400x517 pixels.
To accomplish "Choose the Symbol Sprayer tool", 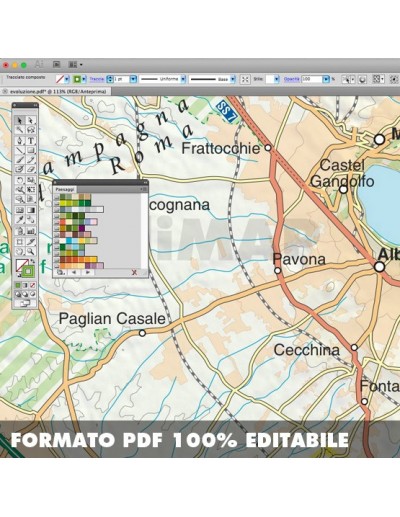I will click(x=20, y=230).
